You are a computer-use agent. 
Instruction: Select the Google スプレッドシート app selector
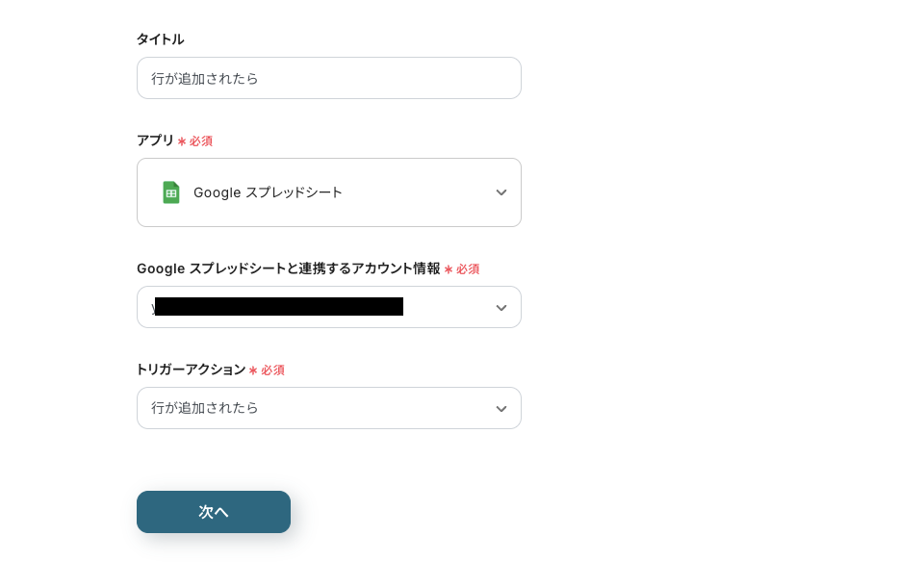(x=329, y=192)
